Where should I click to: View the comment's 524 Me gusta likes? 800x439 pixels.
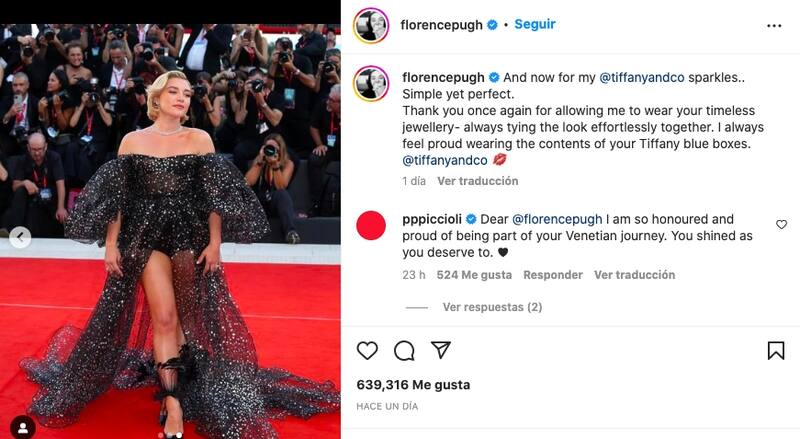click(474, 275)
